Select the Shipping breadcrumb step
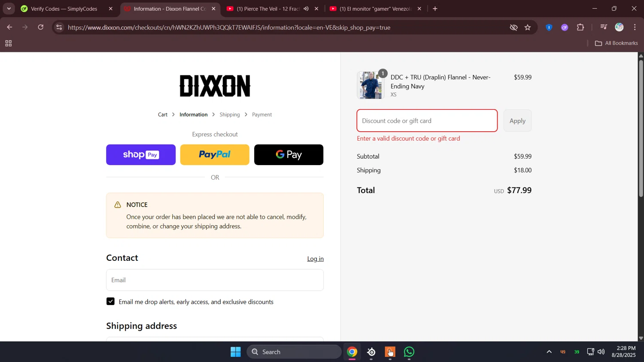This screenshot has width=644, height=362. (230, 115)
